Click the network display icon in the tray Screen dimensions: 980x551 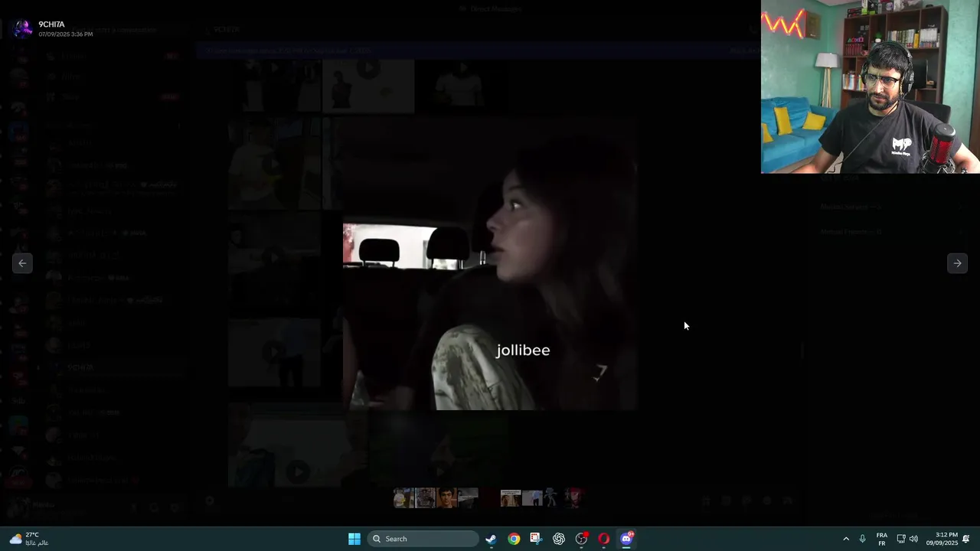point(901,539)
